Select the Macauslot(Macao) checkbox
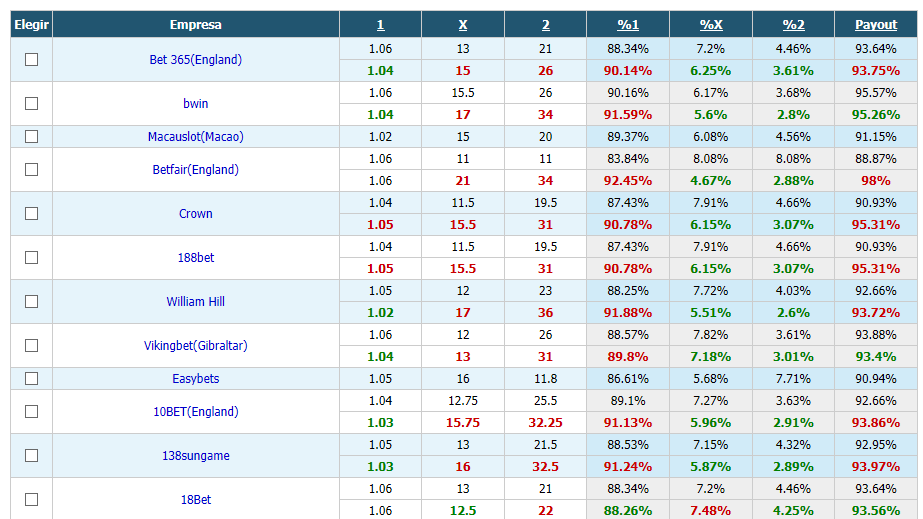Screen dimensions: 923x519 32,137
